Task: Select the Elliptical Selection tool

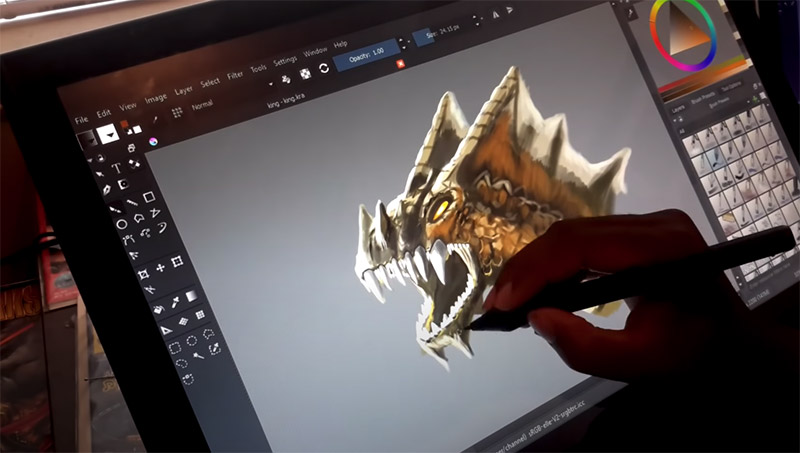Action: [192, 341]
